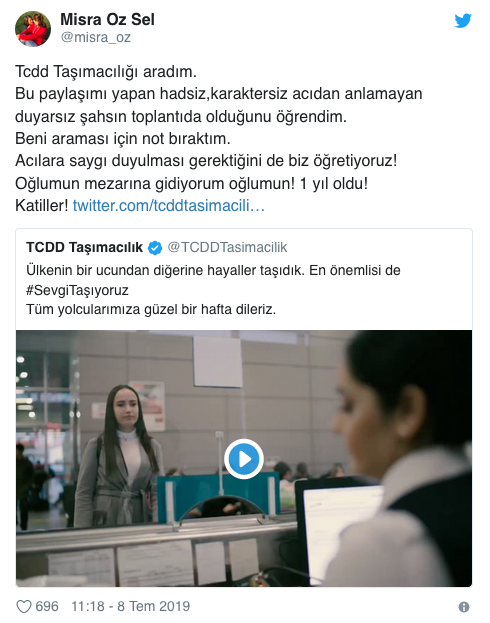Like the tweet with heart icon

point(24,607)
